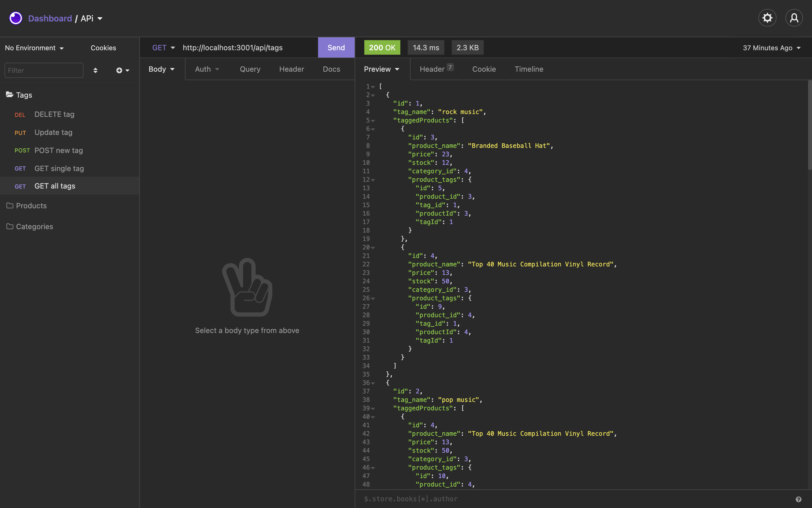Select the GET single tag request

tap(69, 168)
